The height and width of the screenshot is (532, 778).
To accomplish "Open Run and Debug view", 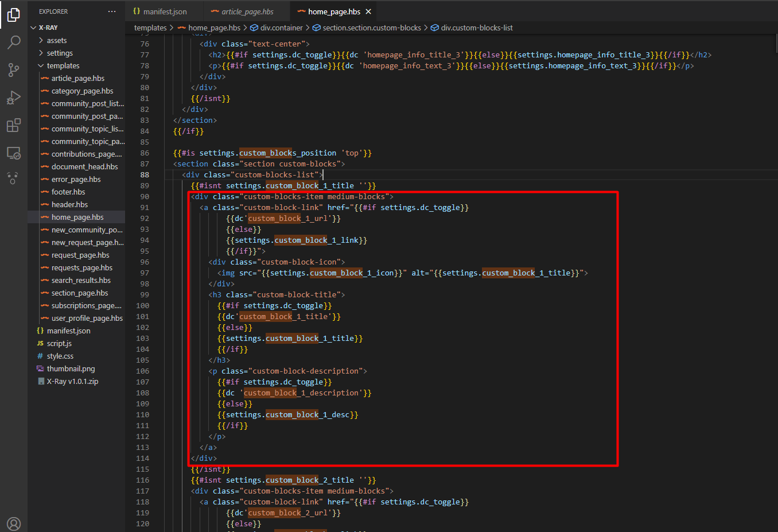I will [13, 98].
